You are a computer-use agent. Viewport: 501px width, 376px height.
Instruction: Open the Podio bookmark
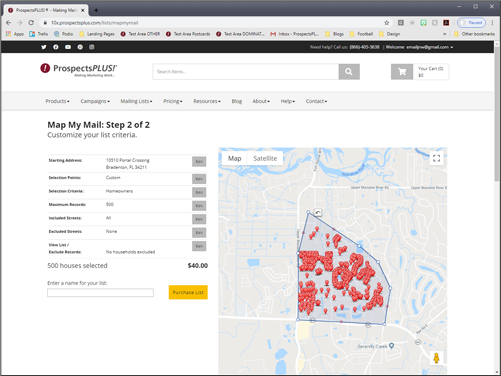63,34
